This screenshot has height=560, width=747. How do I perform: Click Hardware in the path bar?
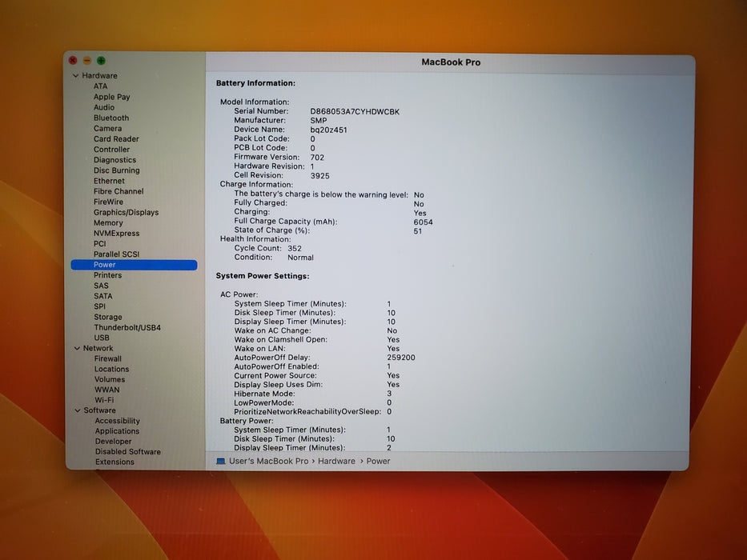coord(336,462)
